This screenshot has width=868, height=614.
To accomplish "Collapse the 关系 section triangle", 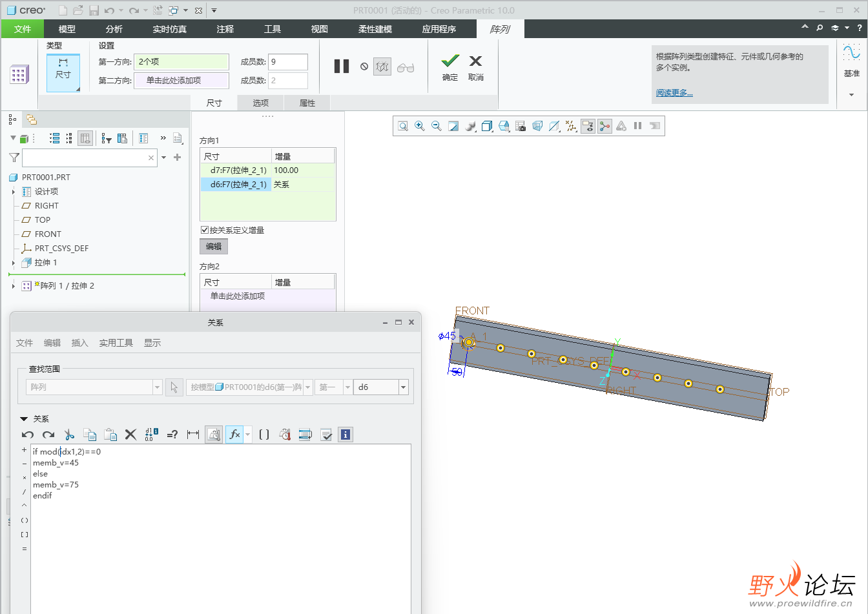I will (x=24, y=419).
